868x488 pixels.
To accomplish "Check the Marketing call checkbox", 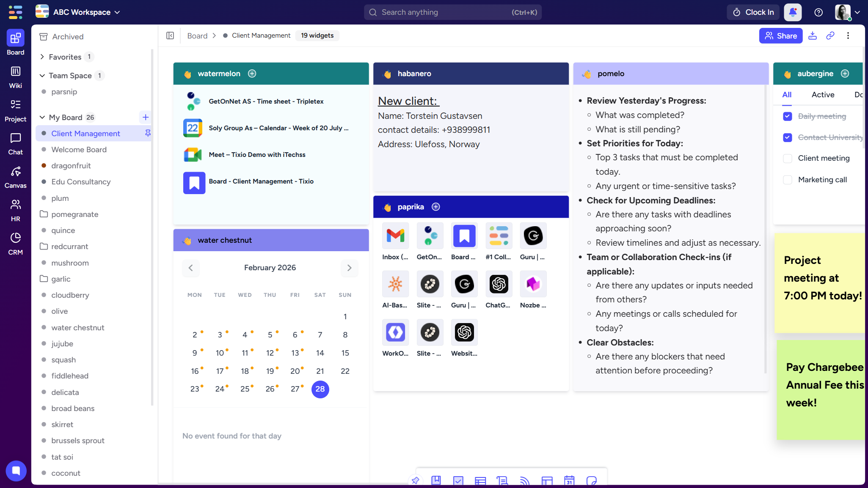I will coord(787,180).
